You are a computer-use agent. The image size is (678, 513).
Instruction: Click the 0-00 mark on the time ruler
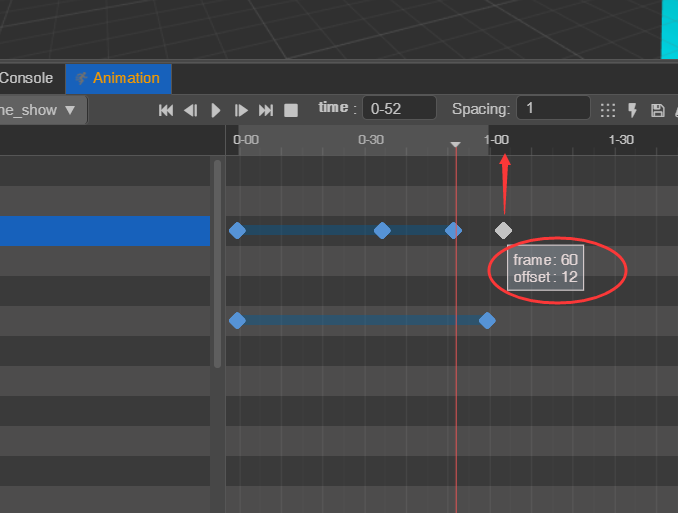tap(246, 140)
